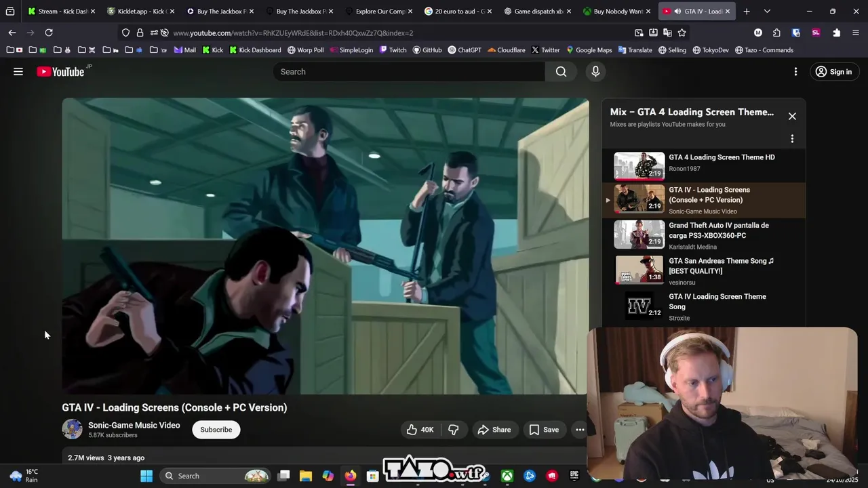Share the video
The image size is (868, 488).
coord(494,430)
